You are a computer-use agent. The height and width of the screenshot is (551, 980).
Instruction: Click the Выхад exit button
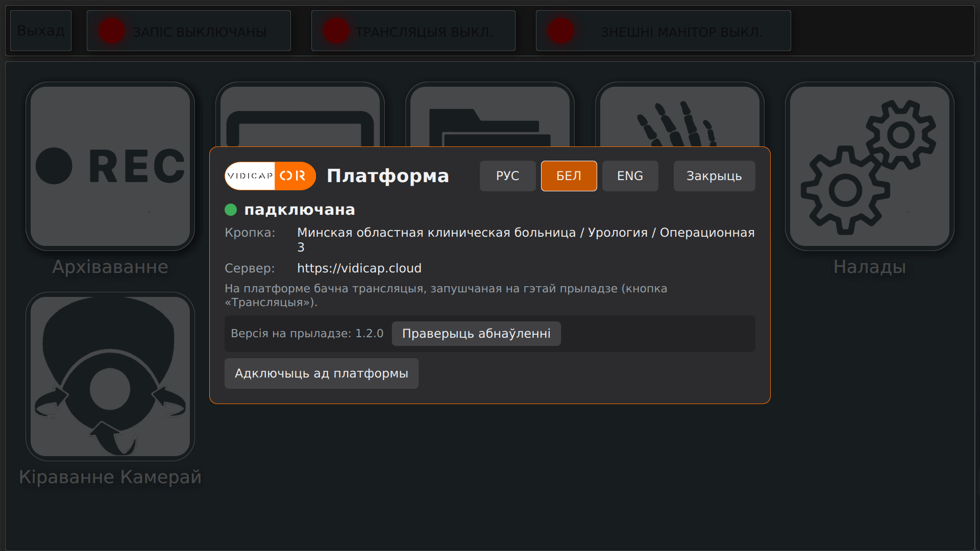click(41, 31)
